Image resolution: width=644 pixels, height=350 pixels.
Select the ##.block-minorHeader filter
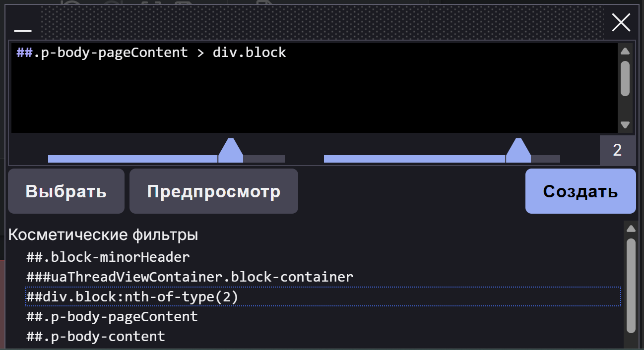coord(108,257)
